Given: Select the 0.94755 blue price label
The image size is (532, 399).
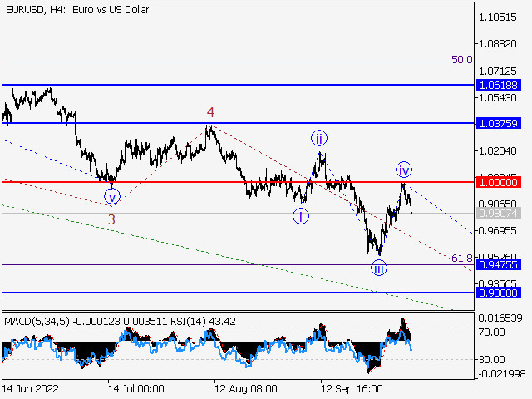Looking at the screenshot, I should pos(499,264).
